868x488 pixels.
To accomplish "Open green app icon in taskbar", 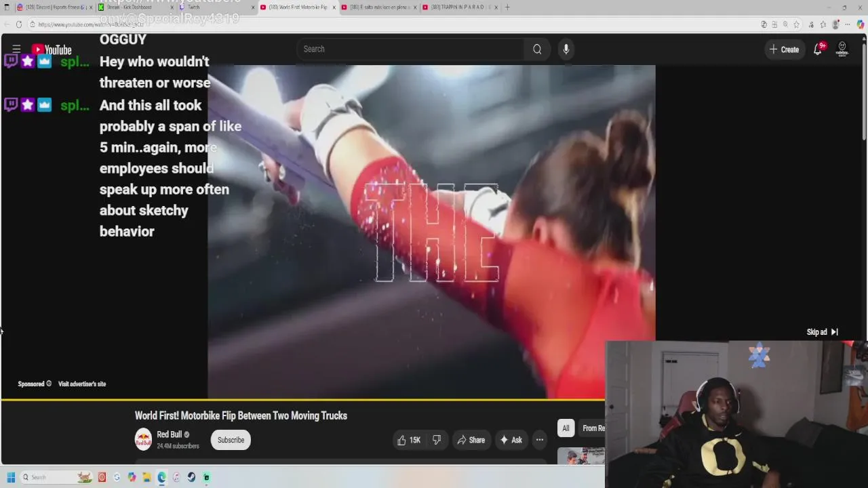I will [206, 477].
